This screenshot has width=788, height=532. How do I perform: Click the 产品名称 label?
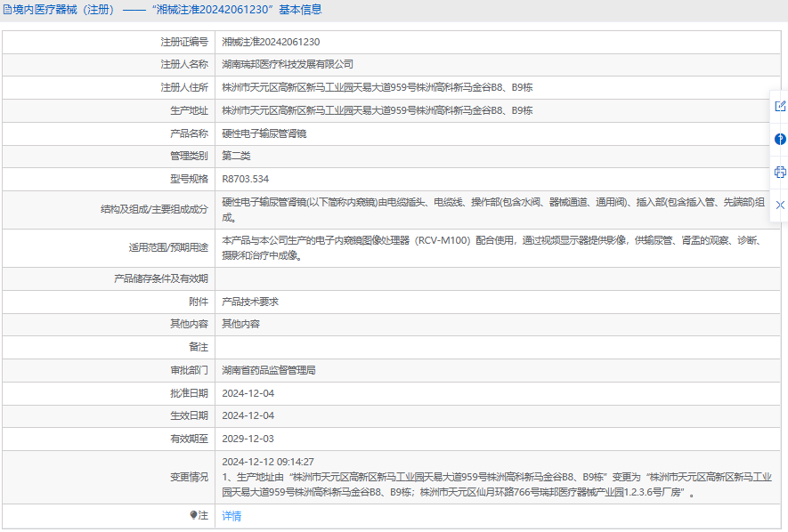pyautogui.click(x=189, y=133)
